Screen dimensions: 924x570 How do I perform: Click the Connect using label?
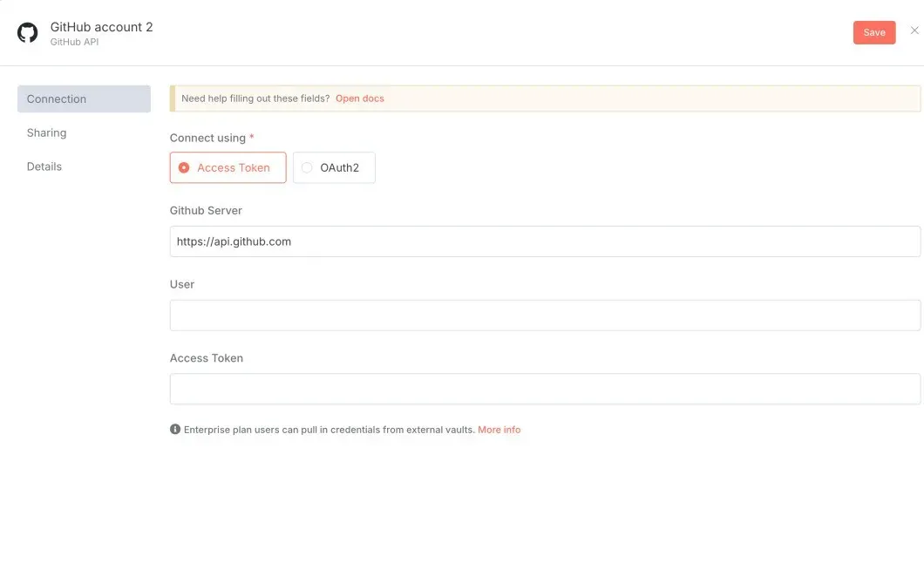(207, 138)
